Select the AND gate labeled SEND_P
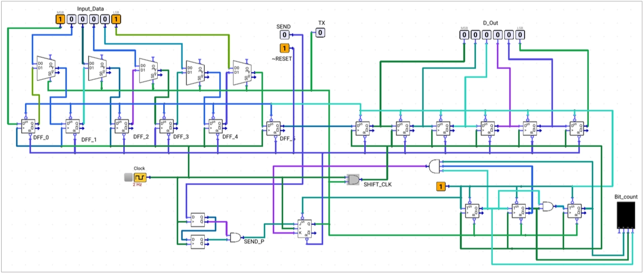644x273 pixels. [x=236, y=237]
